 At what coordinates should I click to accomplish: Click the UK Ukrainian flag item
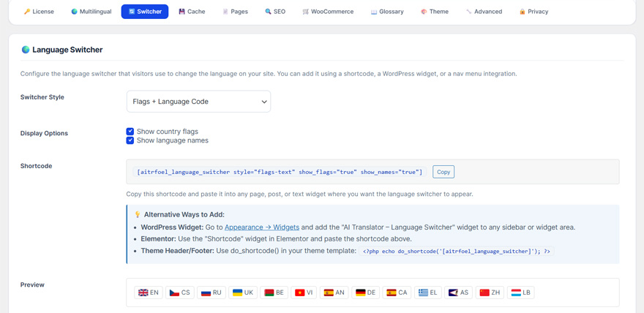click(x=242, y=293)
